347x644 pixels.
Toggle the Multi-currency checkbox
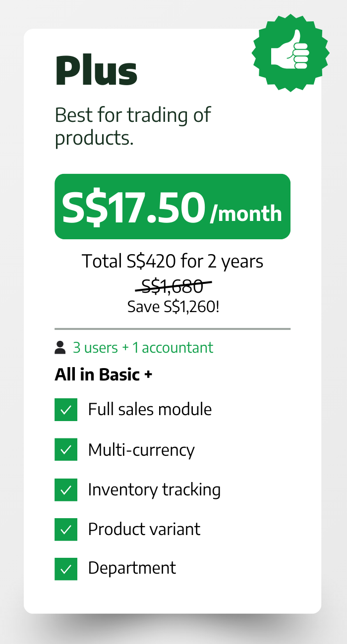coord(66,450)
